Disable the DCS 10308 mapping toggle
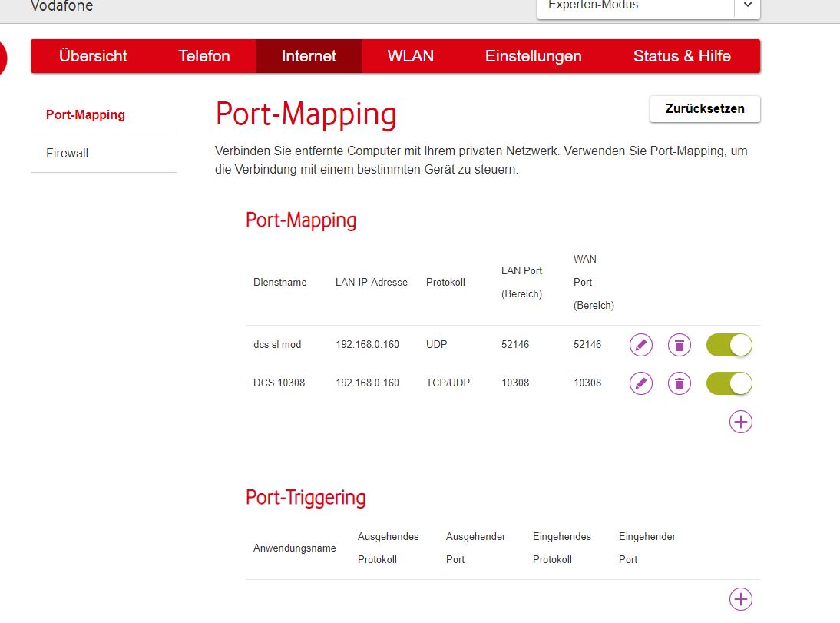This screenshot has height=623, width=840. (729, 383)
